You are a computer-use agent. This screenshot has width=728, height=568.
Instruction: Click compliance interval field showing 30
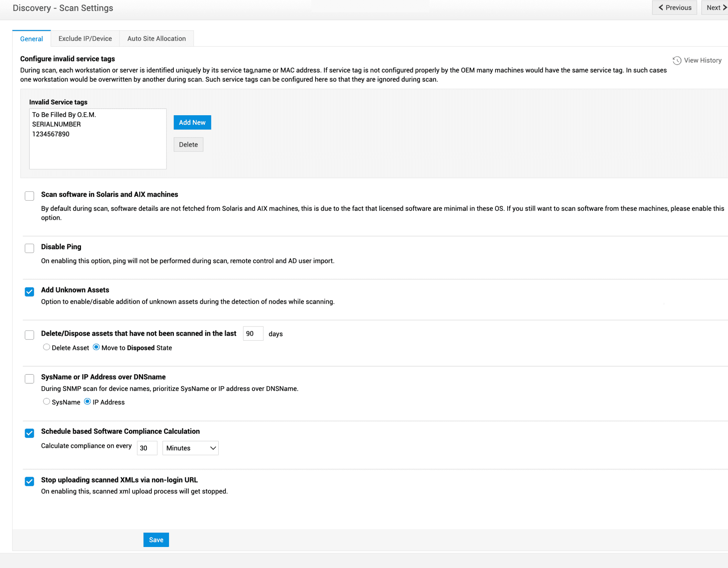coord(147,448)
